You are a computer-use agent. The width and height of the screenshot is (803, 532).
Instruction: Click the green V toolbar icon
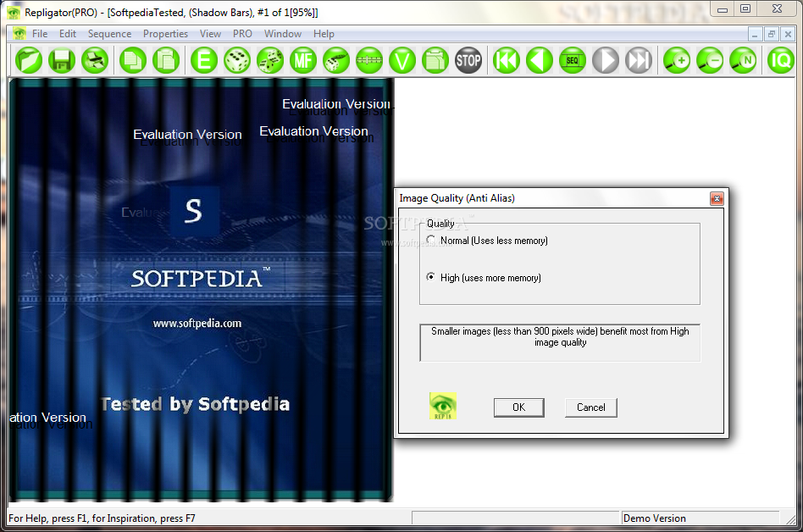[402, 60]
